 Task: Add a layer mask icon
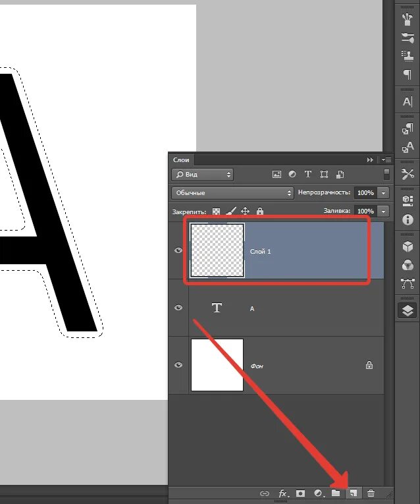click(301, 493)
